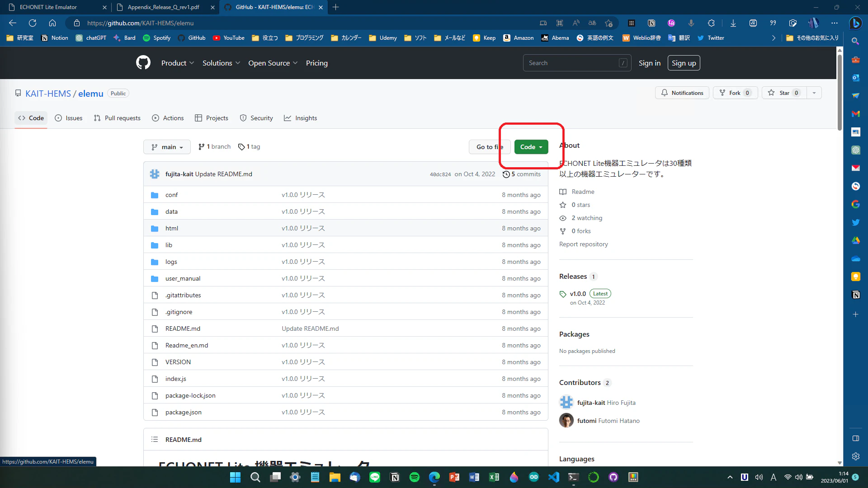Open Spotify from the Windows taskbar
868x488 pixels.
pyautogui.click(x=414, y=477)
